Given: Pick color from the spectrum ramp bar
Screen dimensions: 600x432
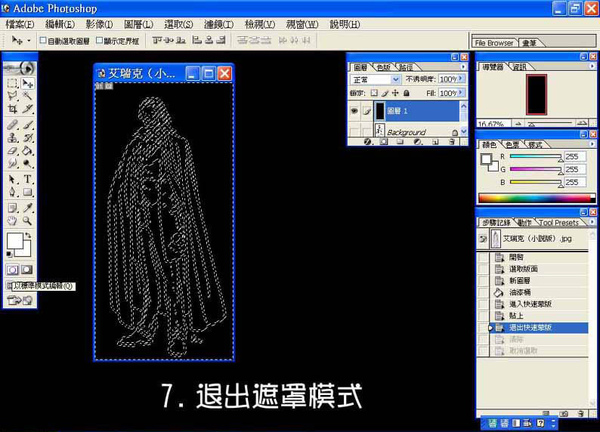Looking at the screenshot, I should coord(536,198).
